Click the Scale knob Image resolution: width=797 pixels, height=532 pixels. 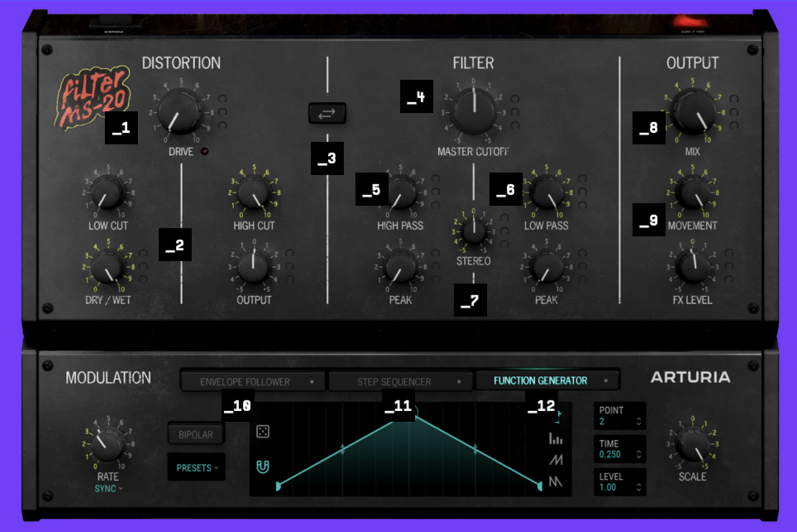[x=693, y=444]
